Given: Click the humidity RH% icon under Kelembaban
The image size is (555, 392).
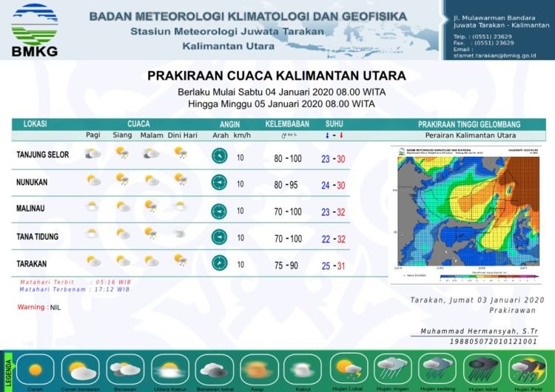Looking at the screenshot, I should 289,135.
